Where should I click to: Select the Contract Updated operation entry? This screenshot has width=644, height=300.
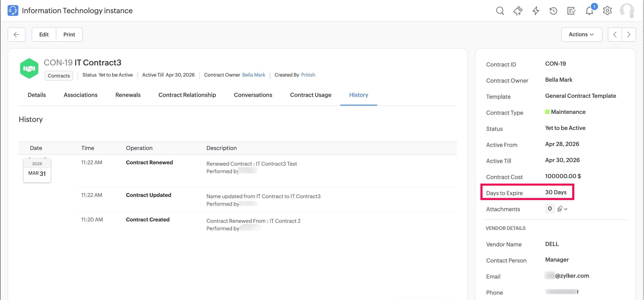[x=149, y=195]
